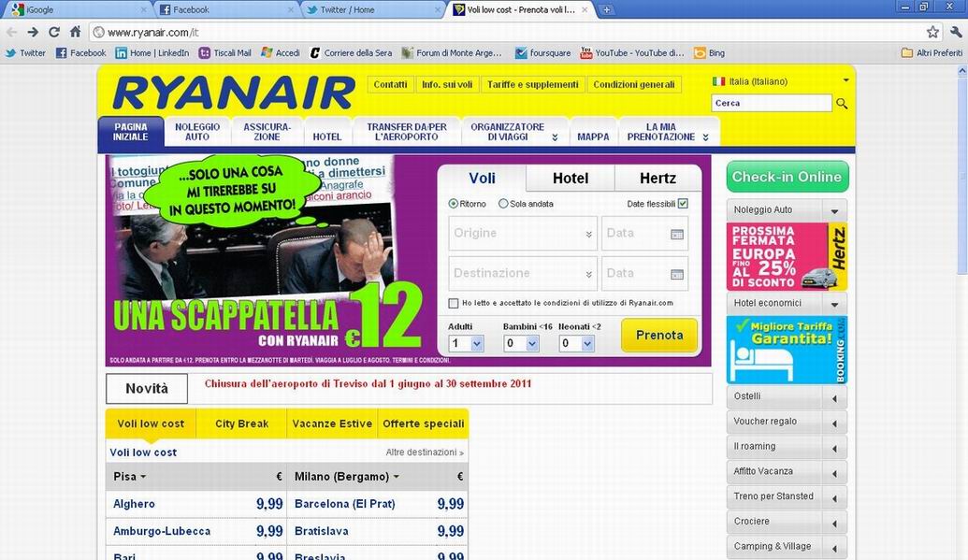Screen dimensions: 968x560
Task: Follow the Altre destinazioni link
Action: click(x=425, y=452)
